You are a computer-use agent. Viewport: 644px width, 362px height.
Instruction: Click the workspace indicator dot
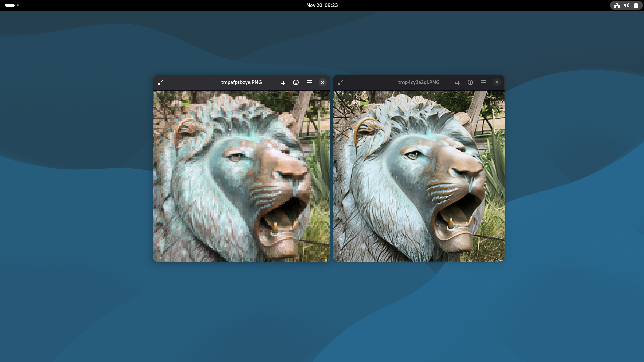(18, 5)
